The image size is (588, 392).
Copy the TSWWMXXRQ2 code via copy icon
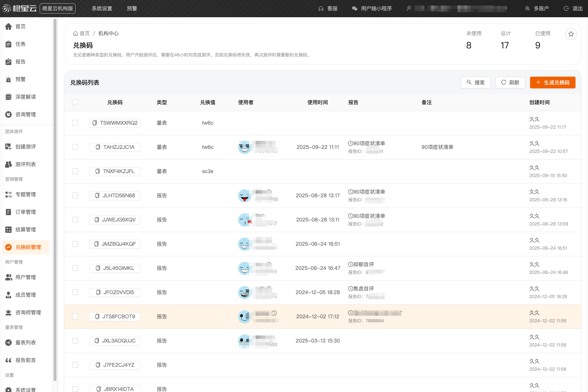pyautogui.click(x=95, y=123)
